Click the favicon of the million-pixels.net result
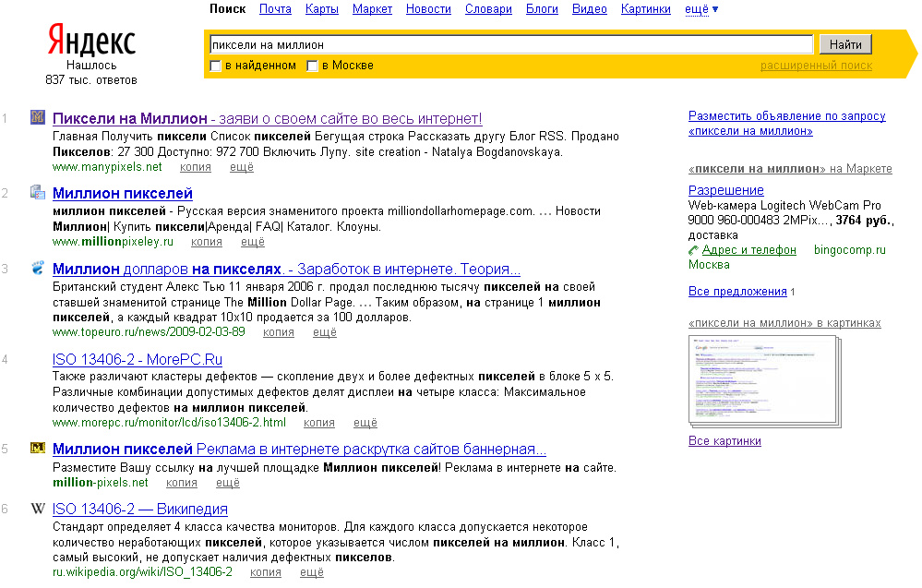Image resolution: width=922 pixels, height=588 pixels. coord(38,448)
